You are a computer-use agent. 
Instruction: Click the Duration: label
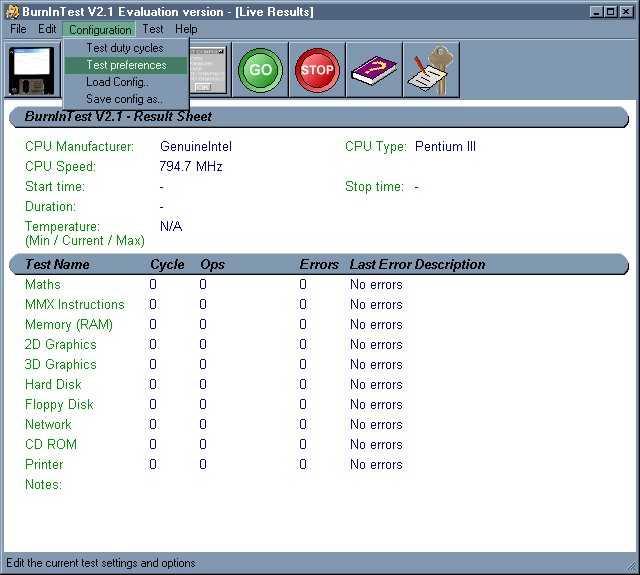(x=51, y=206)
